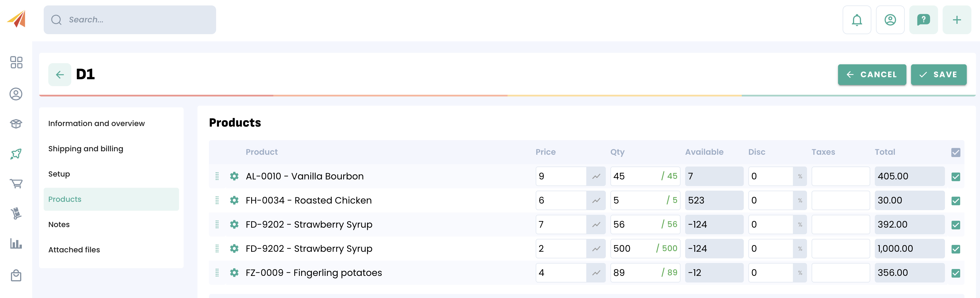Screen dimensions: 980x298
Task: Open the shopping cart sidebar icon
Action: click(16, 183)
